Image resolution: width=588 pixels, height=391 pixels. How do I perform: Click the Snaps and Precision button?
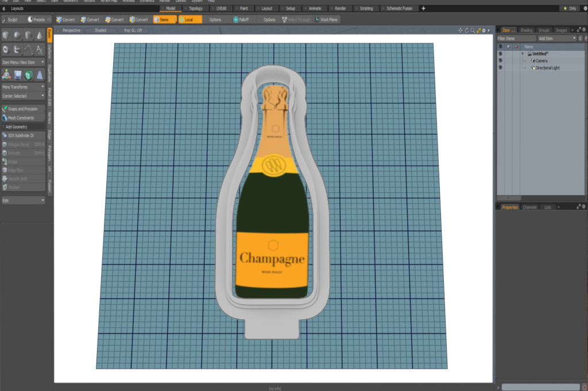pyautogui.click(x=23, y=109)
